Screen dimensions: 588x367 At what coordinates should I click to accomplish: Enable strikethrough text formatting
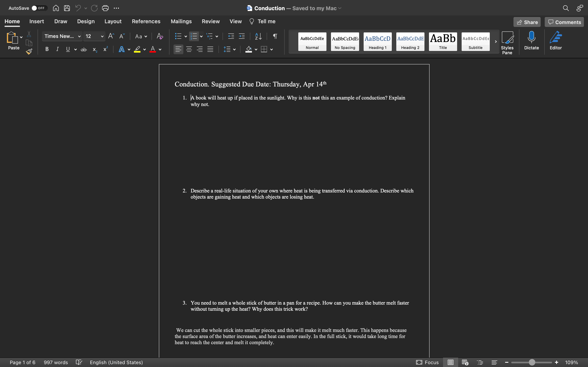coord(83,50)
